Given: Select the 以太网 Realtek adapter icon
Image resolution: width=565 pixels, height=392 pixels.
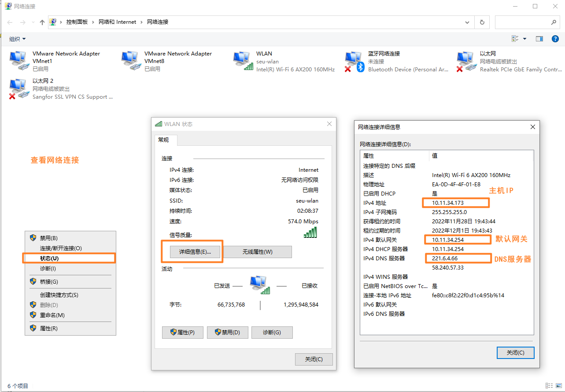Looking at the screenshot, I should tap(467, 61).
